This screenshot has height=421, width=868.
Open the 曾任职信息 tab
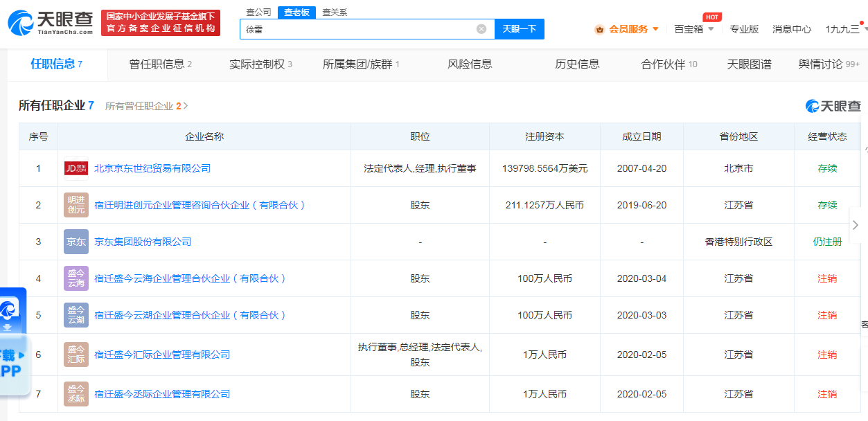point(160,64)
